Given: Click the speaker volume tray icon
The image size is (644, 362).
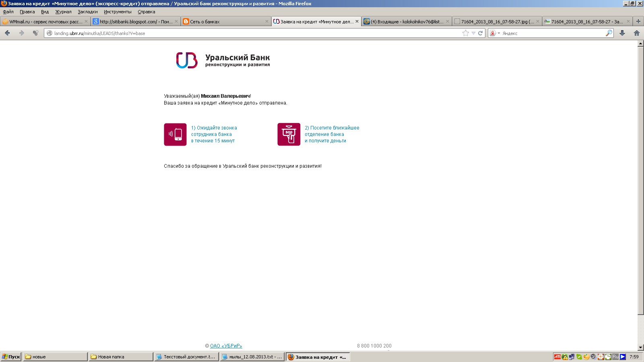Looking at the screenshot, I should [x=593, y=357].
